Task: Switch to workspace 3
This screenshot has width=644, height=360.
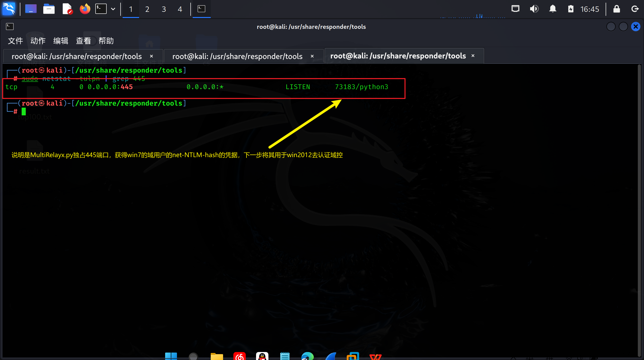Action: click(x=164, y=9)
